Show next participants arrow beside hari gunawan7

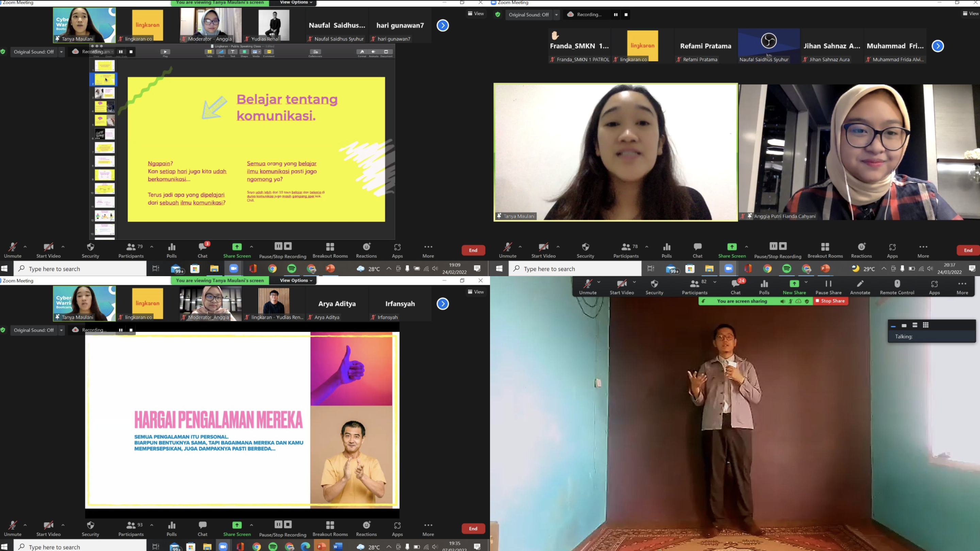point(442,26)
